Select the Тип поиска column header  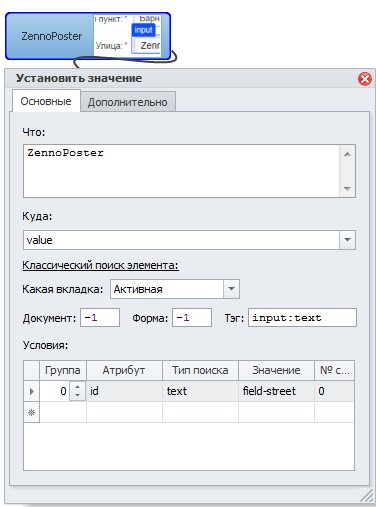[x=200, y=370]
